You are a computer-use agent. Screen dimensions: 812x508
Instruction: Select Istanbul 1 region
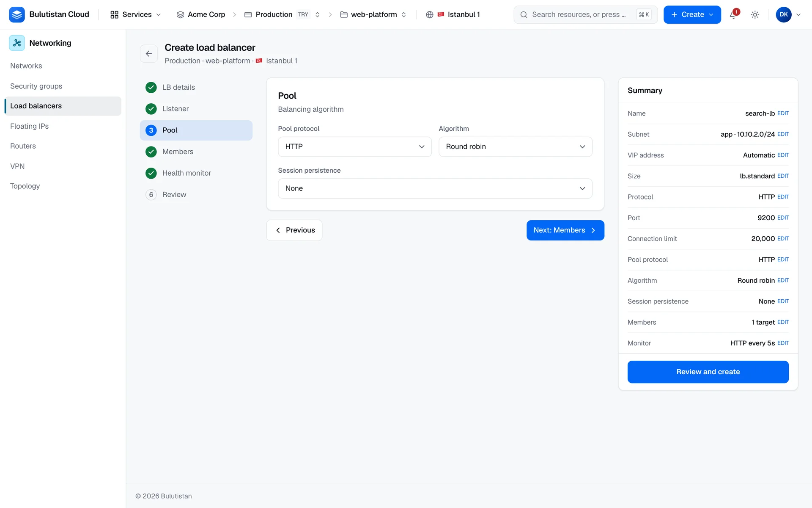tap(453, 15)
